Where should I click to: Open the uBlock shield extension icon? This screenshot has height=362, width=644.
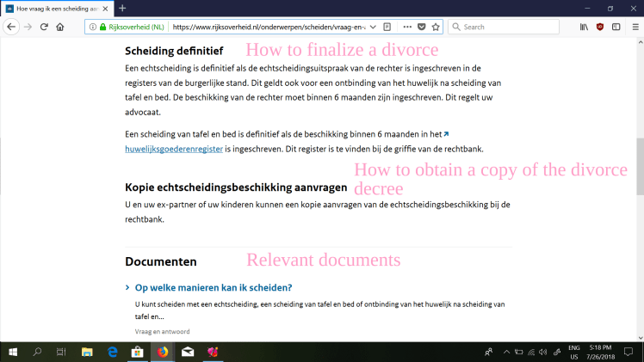click(600, 27)
